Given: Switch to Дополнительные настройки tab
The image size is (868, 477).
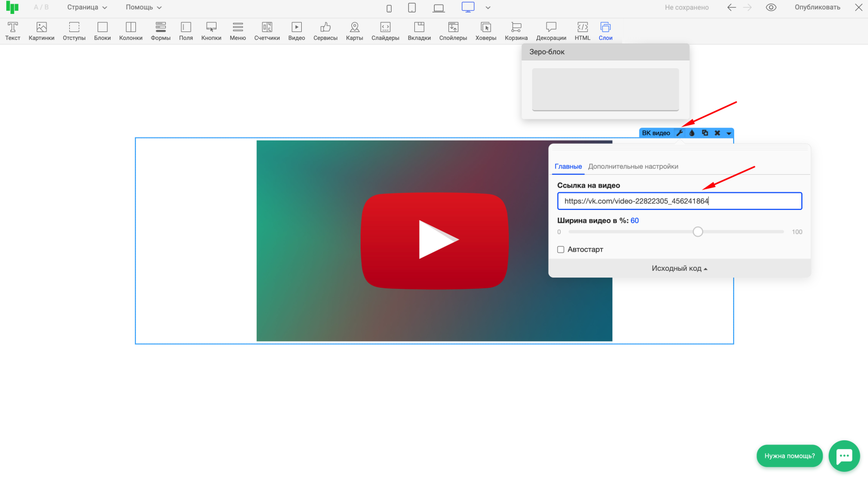Looking at the screenshot, I should pos(633,166).
